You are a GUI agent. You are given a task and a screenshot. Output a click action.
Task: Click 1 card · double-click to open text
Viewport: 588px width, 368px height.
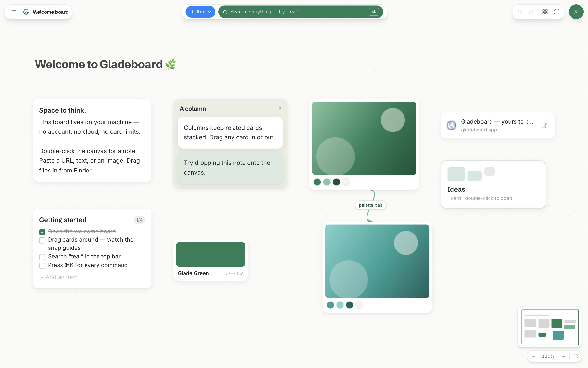tap(479, 198)
